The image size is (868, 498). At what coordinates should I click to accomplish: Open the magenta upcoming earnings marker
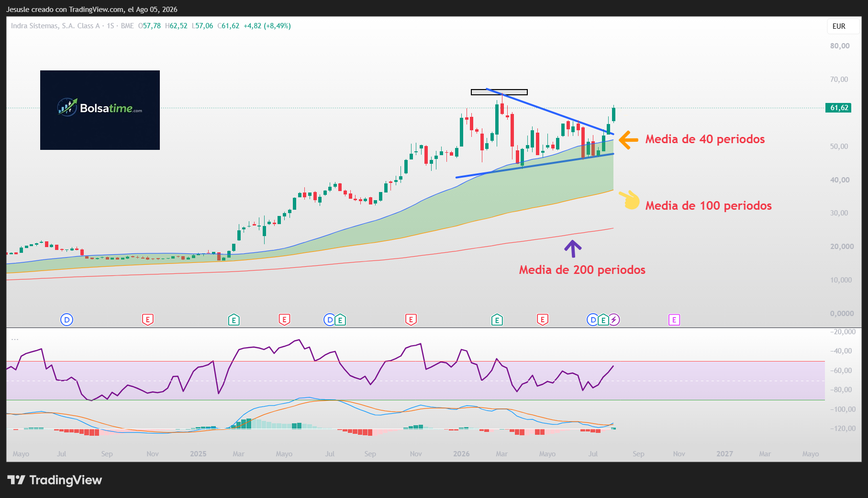[674, 320]
